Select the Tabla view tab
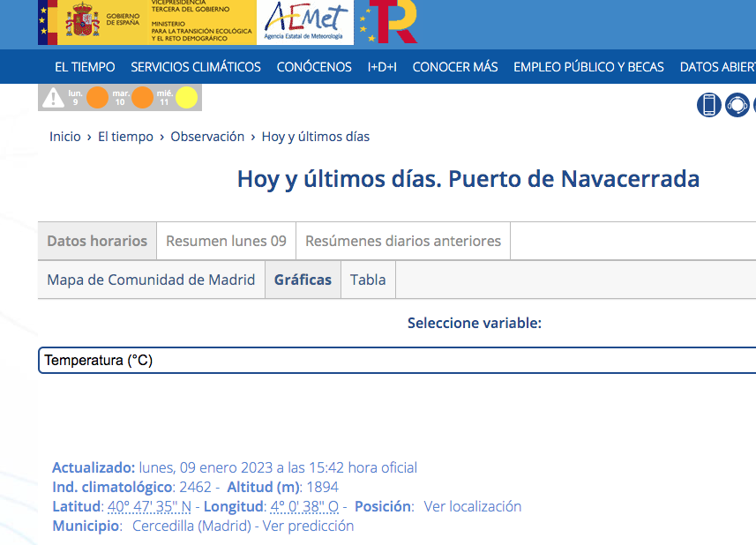The height and width of the screenshot is (545, 756). point(368,280)
